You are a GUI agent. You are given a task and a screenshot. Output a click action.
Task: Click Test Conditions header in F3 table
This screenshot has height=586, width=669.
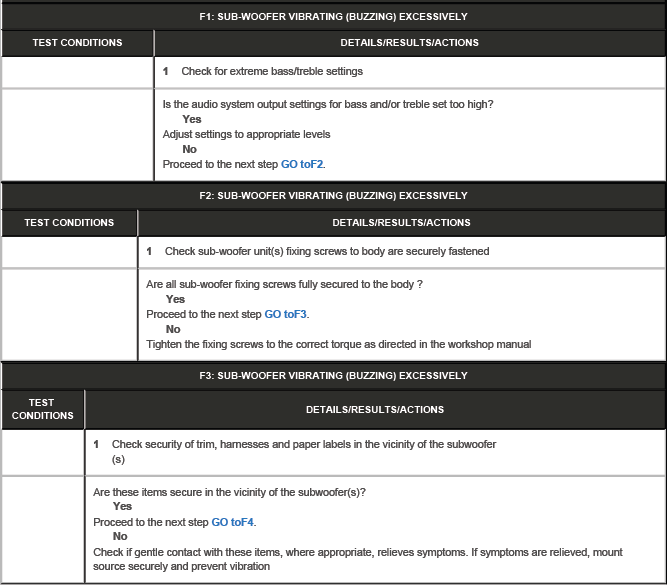tap(43, 409)
